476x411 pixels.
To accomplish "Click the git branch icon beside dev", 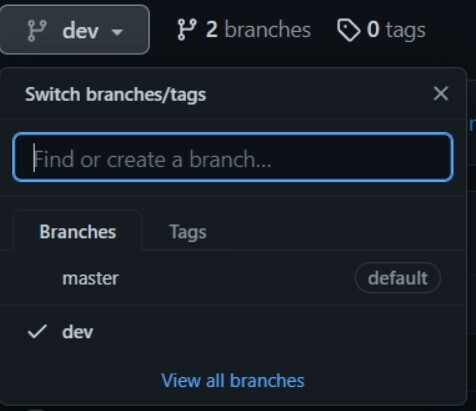I will (37, 31).
